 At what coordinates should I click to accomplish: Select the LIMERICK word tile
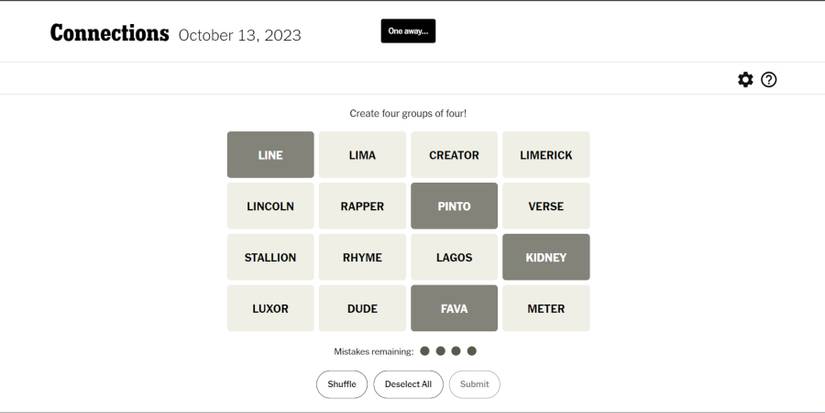point(546,155)
